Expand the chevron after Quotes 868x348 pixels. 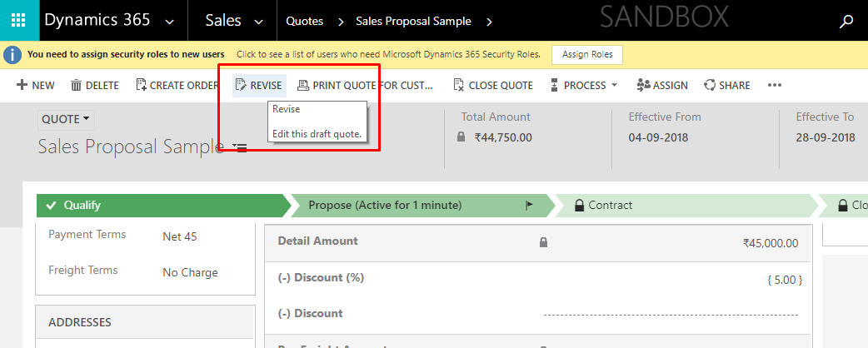tap(341, 22)
